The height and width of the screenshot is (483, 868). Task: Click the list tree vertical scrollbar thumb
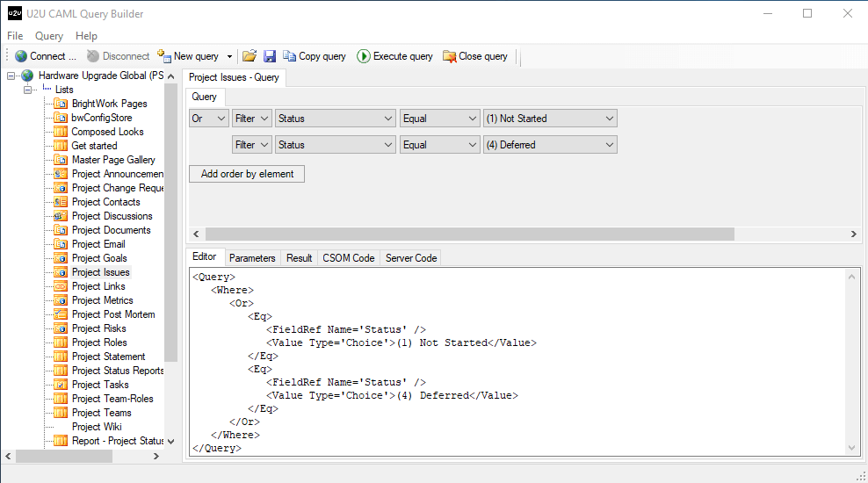[171, 222]
